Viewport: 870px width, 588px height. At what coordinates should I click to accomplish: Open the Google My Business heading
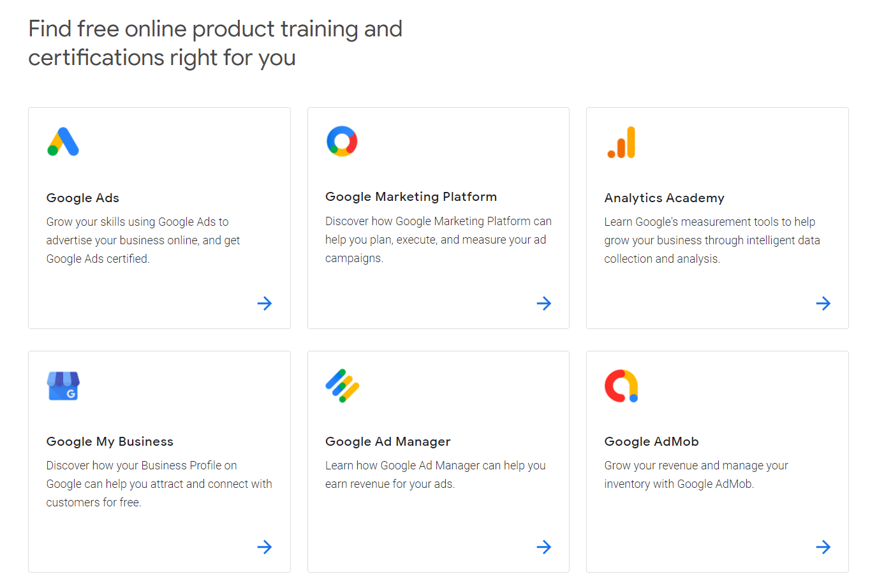point(110,442)
